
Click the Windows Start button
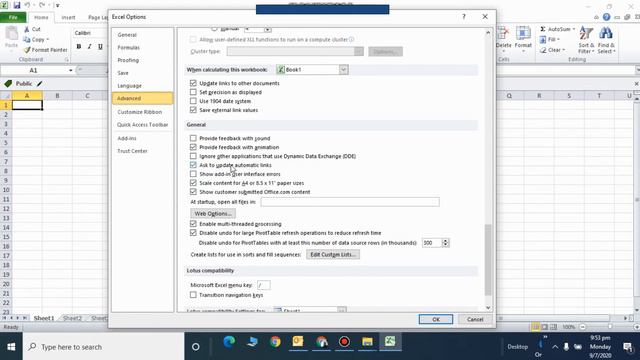click(11, 347)
